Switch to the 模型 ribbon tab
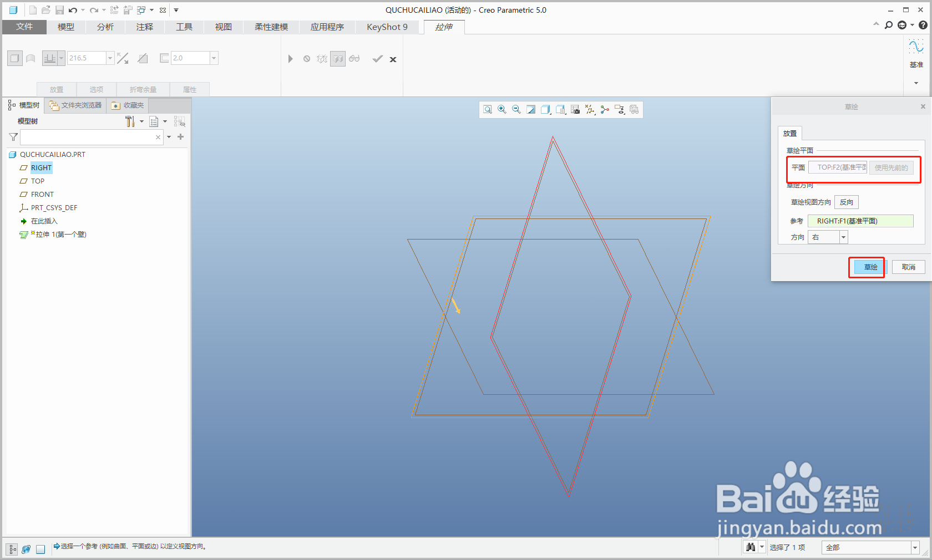The height and width of the screenshot is (560, 932). tap(66, 27)
